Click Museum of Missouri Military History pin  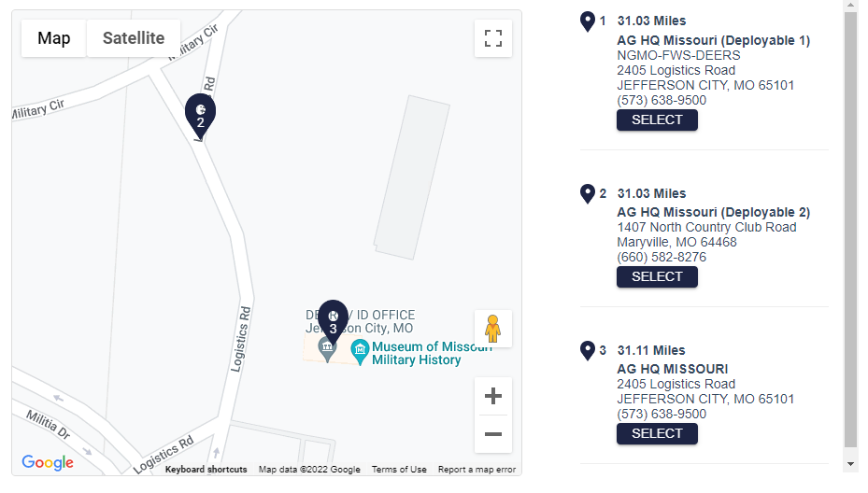[x=360, y=352]
